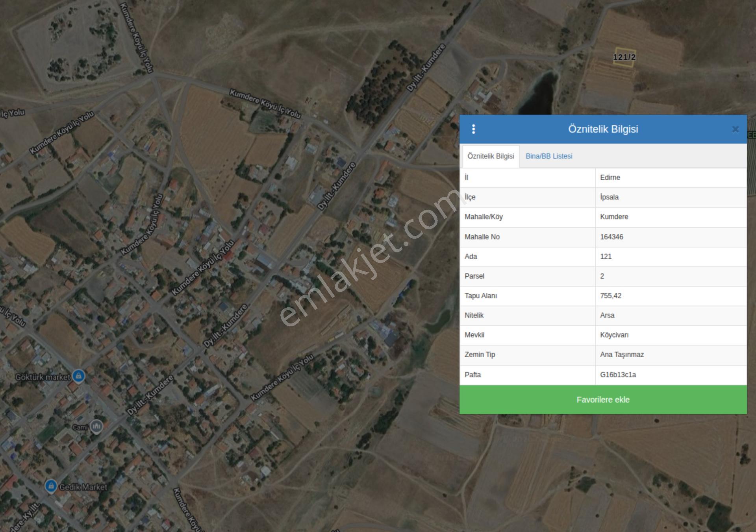Click the Tapu Alanı value 755,42
Viewport: 756px width, 532px height.
[x=671, y=296]
